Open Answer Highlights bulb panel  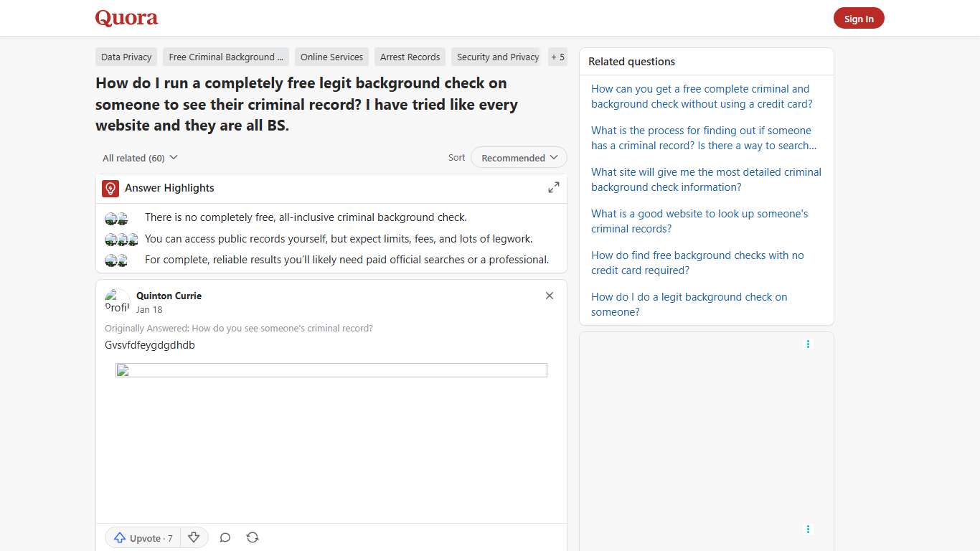tap(110, 188)
